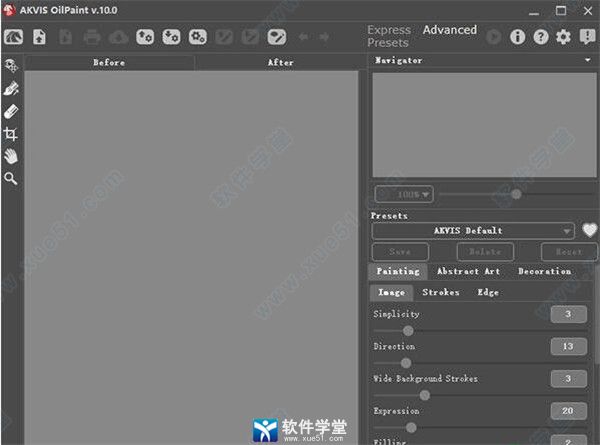The image size is (600, 445).
Task: Share image with the cloud upload icon
Action: coord(119,37)
